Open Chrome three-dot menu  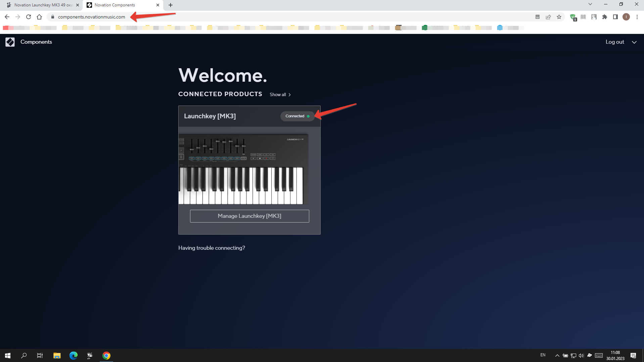point(637,17)
